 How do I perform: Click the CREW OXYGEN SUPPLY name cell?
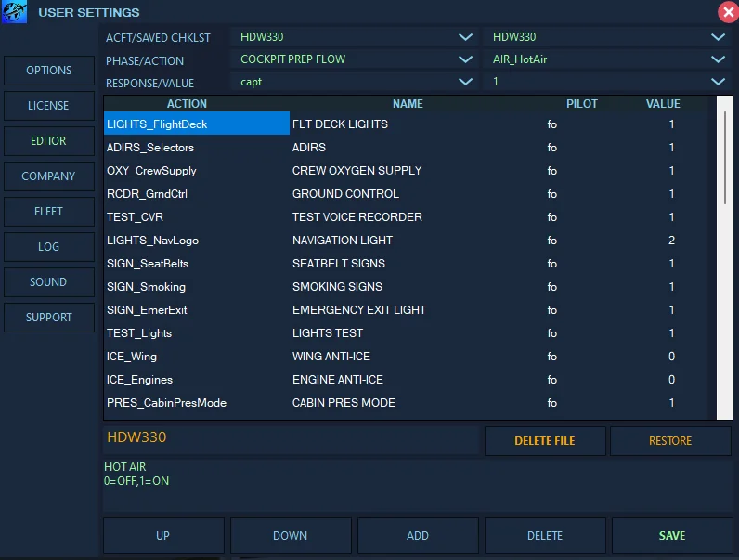(357, 171)
